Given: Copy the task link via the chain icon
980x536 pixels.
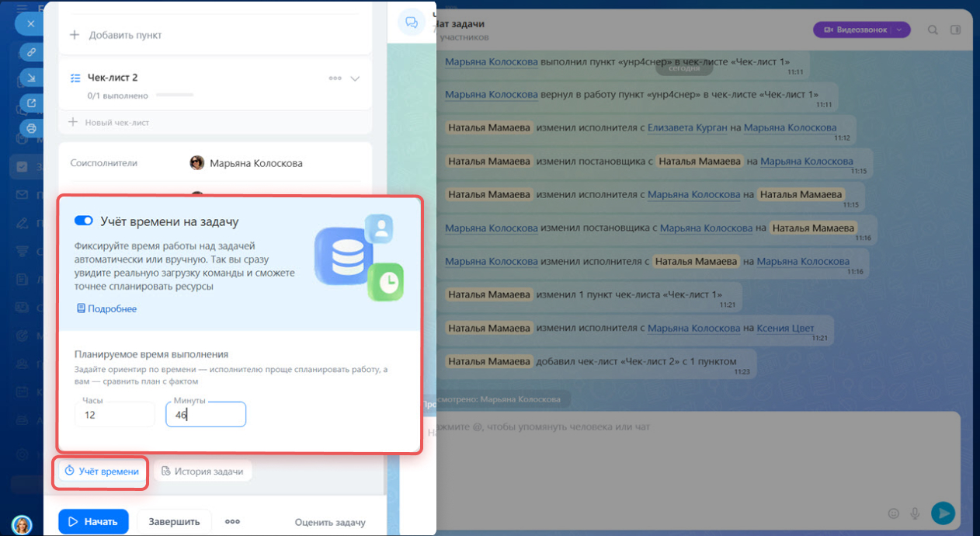Looking at the screenshot, I should pos(31,52).
